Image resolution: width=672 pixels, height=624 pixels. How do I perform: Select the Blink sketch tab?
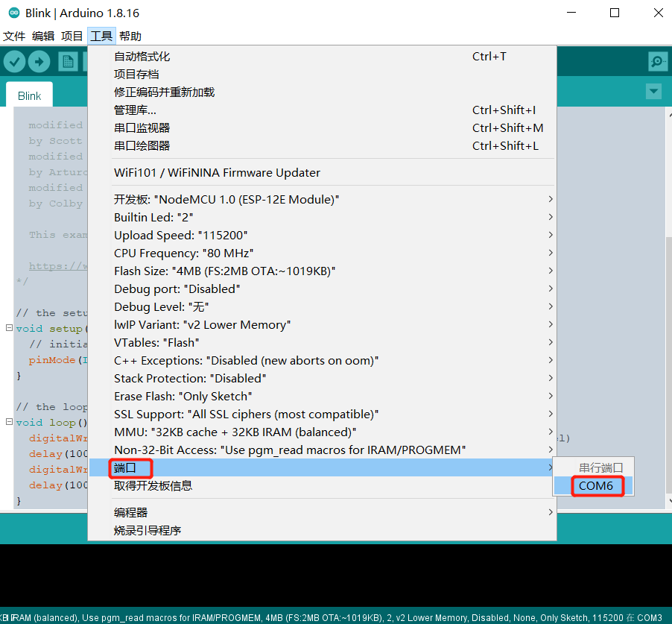(x=29, y=95)
